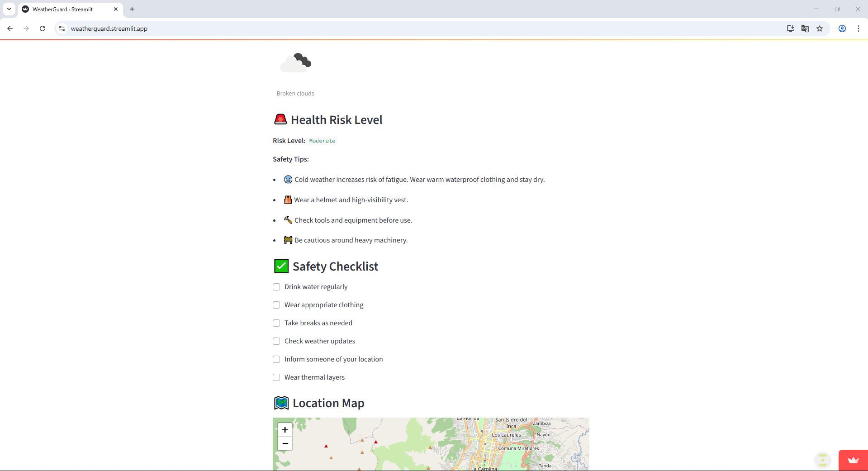
Task: Click the construction barrier emoji
Action: [x=288, y=240]
